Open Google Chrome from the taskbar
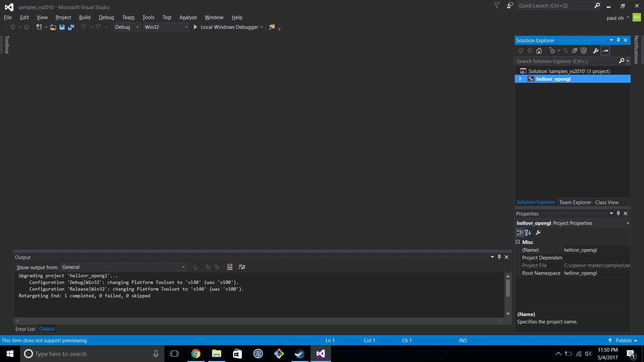 coord(196,354)
